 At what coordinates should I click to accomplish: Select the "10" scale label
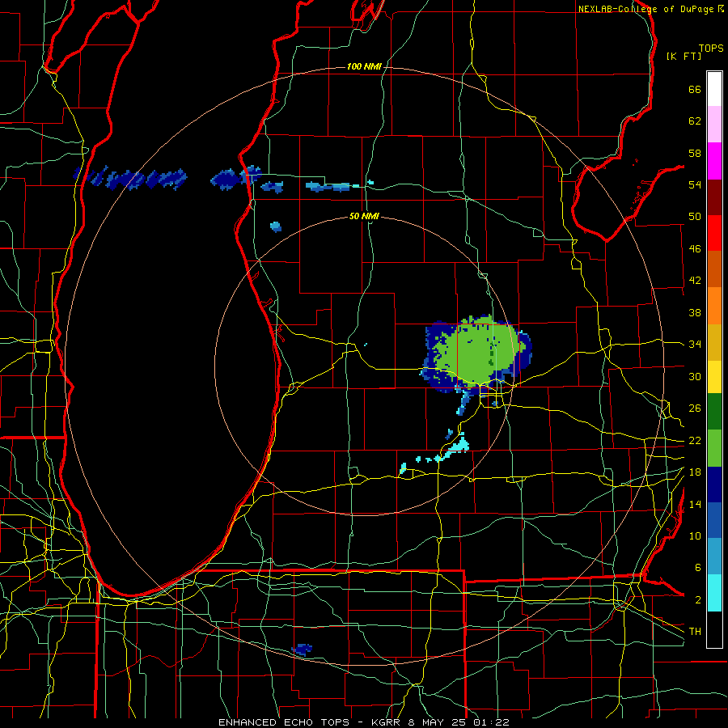695,536
